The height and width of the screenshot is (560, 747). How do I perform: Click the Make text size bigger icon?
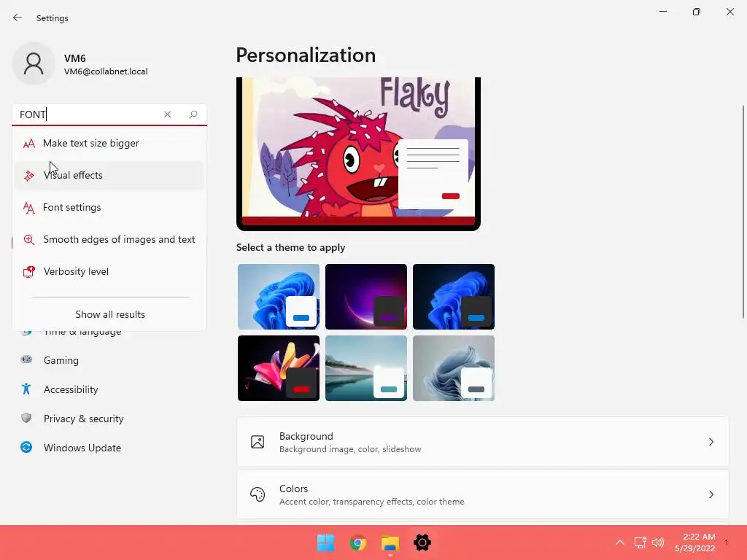pos(29,144)
